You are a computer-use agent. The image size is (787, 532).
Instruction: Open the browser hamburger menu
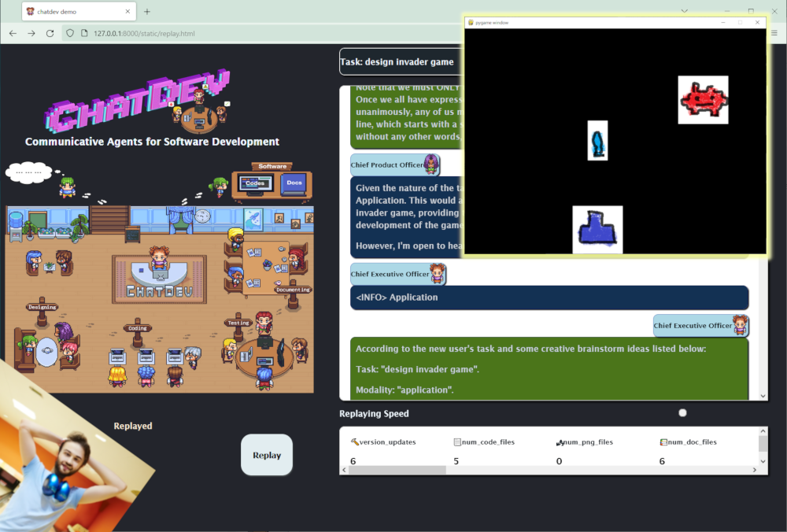click(774, 33)
